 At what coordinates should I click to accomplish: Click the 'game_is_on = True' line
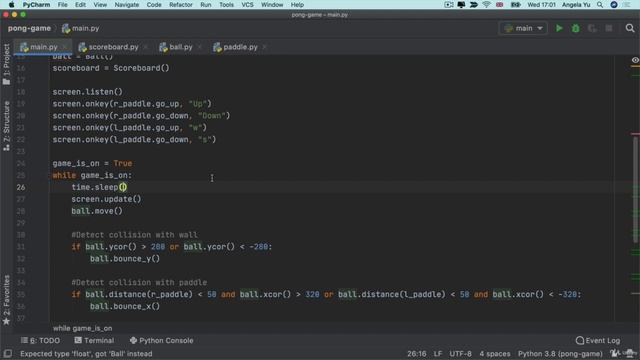click(92, 163)
